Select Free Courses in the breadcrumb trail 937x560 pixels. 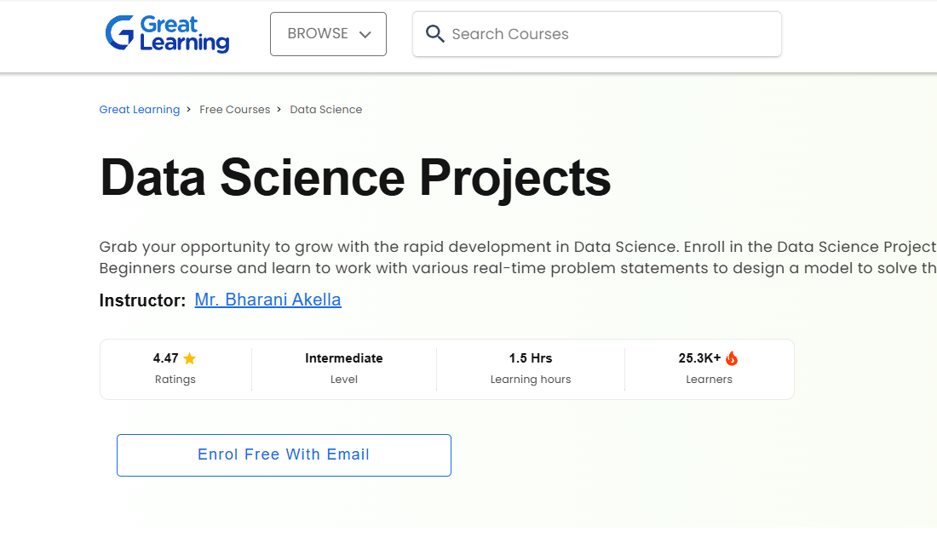point(235,109)
